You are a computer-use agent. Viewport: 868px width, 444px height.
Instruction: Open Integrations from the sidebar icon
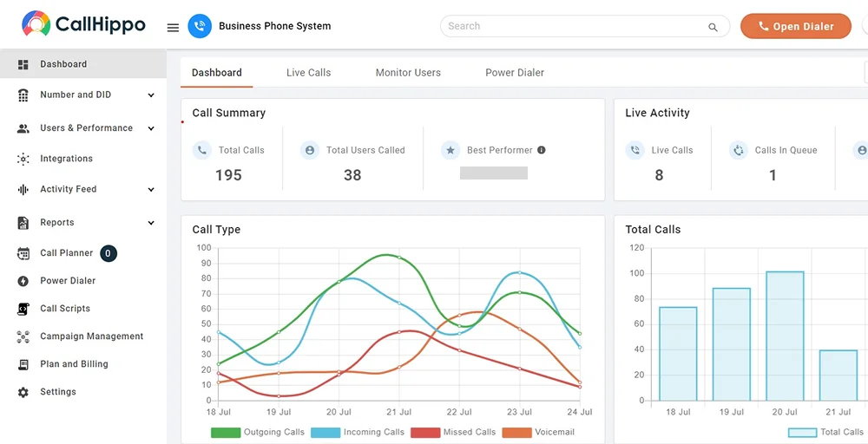(x=23, y=160)
